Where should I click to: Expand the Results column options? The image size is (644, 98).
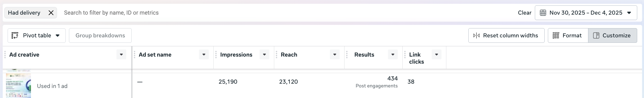[393, 54]
